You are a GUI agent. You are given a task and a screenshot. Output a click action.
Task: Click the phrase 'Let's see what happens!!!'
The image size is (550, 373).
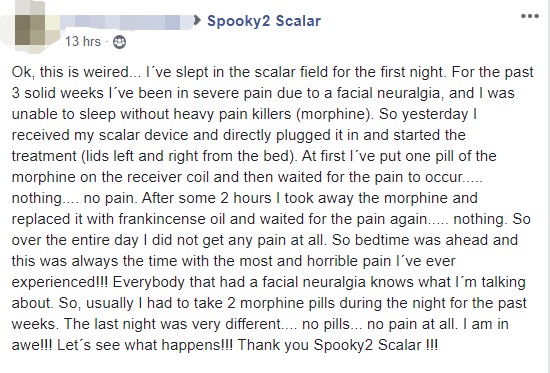coord(145,345)
